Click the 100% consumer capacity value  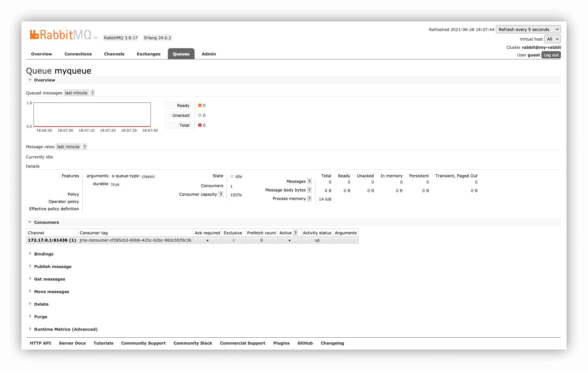(236, 195)
